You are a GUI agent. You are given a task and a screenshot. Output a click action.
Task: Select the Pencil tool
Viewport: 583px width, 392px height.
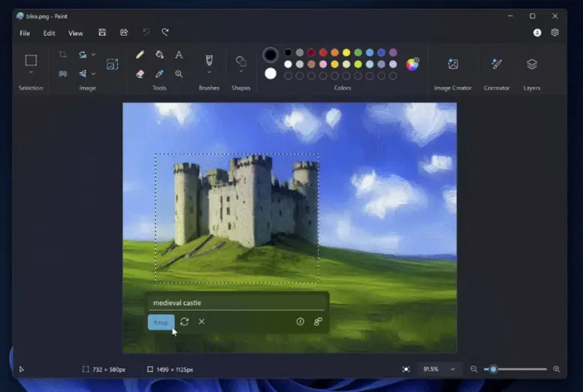pos(140,55)
